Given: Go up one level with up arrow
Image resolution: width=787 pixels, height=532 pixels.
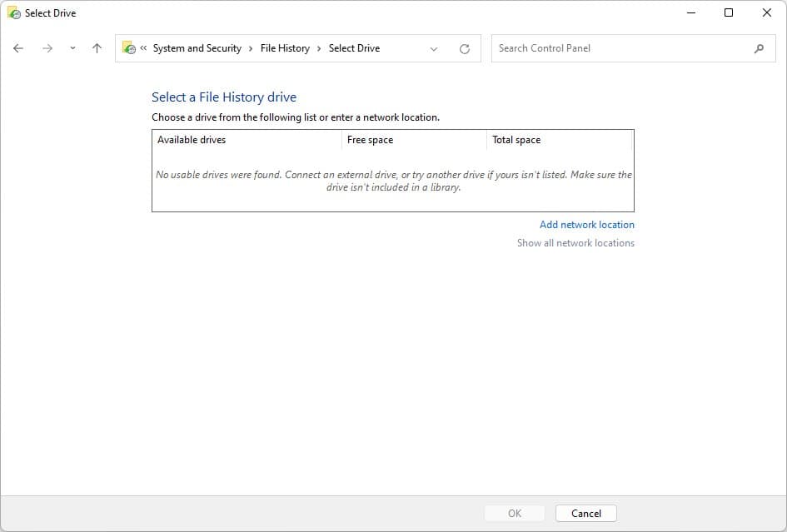Looking at the screenshot, I should [x=97, y=48].
